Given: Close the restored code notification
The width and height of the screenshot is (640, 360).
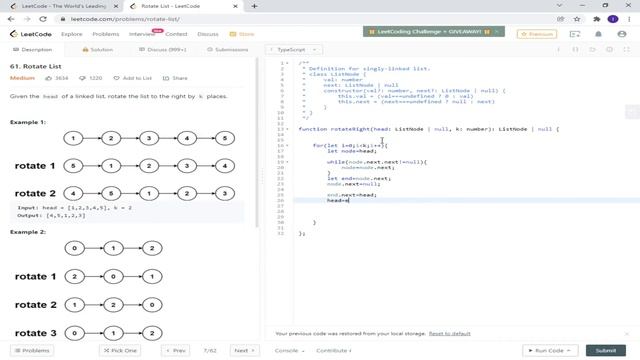Looking at the screenshot, I should (627, 333).
